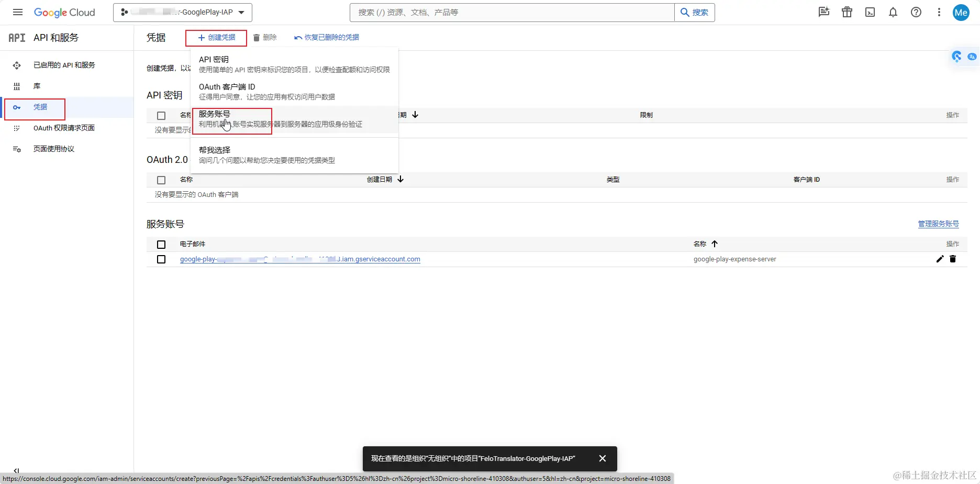Select the google-play service account row checkbox

coord(161,259)
